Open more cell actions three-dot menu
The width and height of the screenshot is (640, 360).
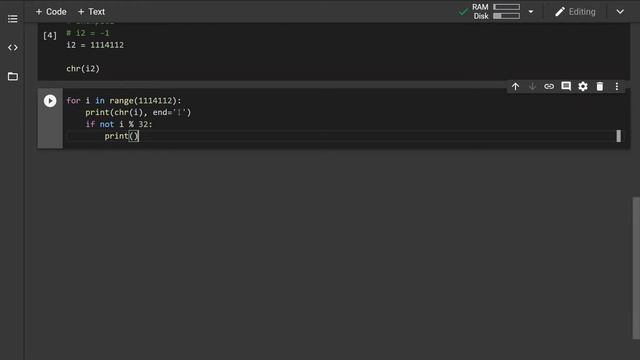coord(617,87)
